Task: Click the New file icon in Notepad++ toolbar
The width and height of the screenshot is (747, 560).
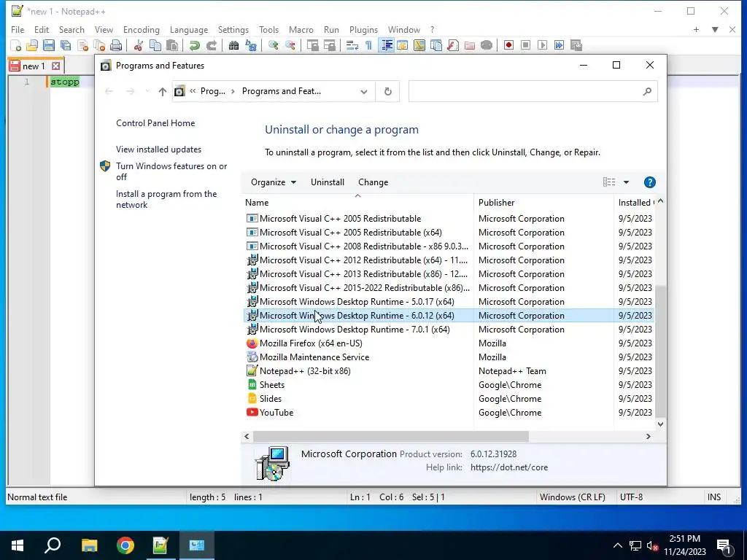Action: click(x=16, y=46)
